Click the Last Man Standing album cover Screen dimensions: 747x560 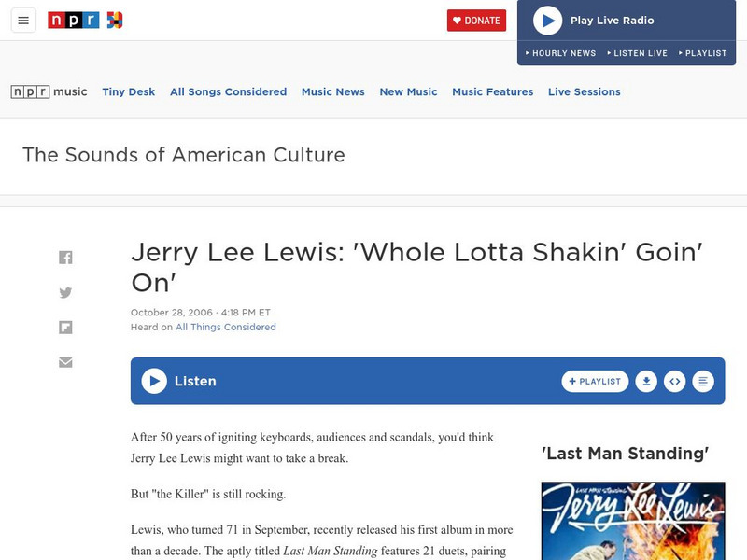pyautogui.click(x=633, y=521)
